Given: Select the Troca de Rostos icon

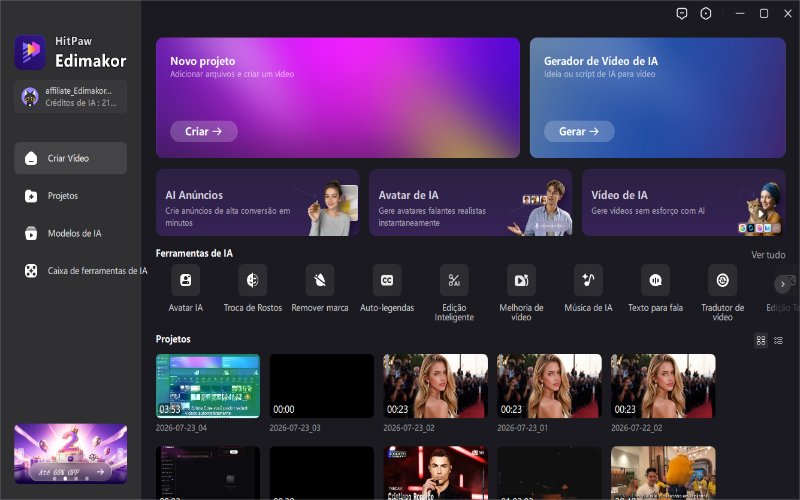Looking at the screenshot, I should coord(253,280).
